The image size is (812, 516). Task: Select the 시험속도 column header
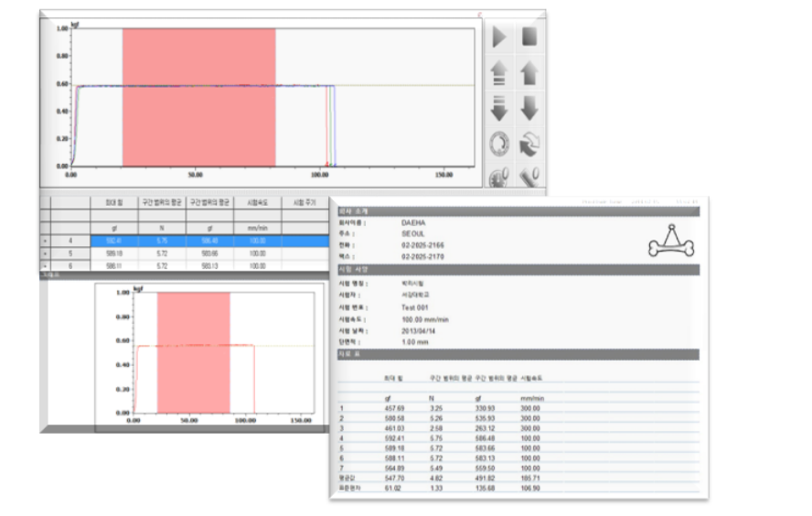point(257,202)
